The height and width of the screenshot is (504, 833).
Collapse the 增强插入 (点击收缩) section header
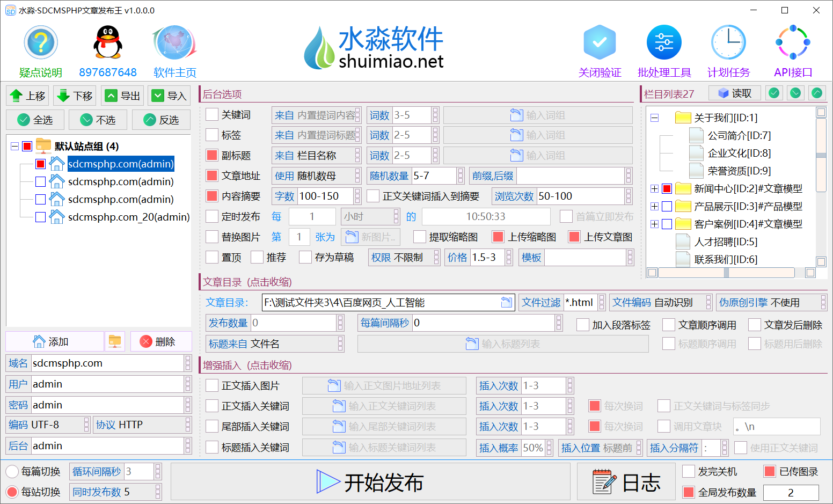pyautogui.click(x=247, y=365)
